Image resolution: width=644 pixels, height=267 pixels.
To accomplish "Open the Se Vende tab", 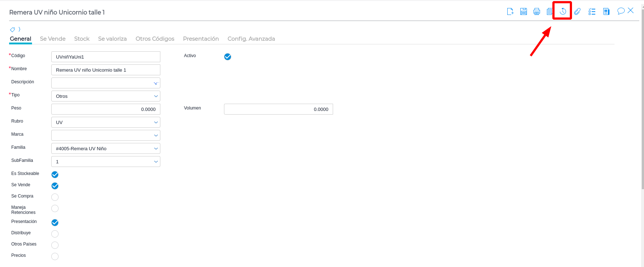I will [53, 39].
